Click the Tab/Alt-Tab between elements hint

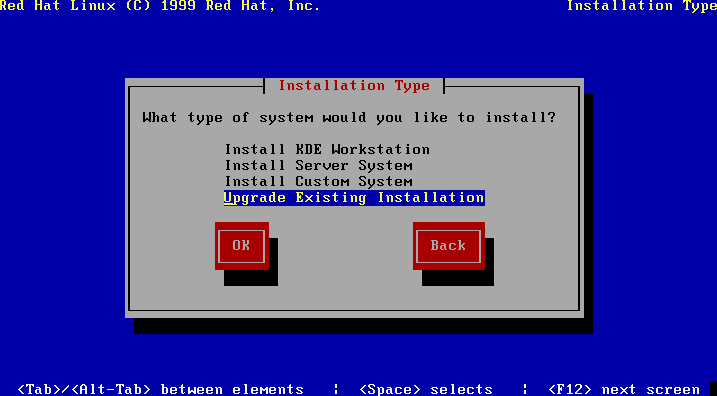click(x=161, y=389)
